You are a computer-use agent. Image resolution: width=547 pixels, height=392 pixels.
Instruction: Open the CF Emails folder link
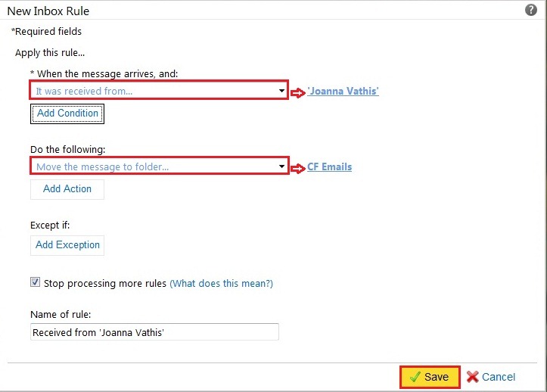point(329,167)
